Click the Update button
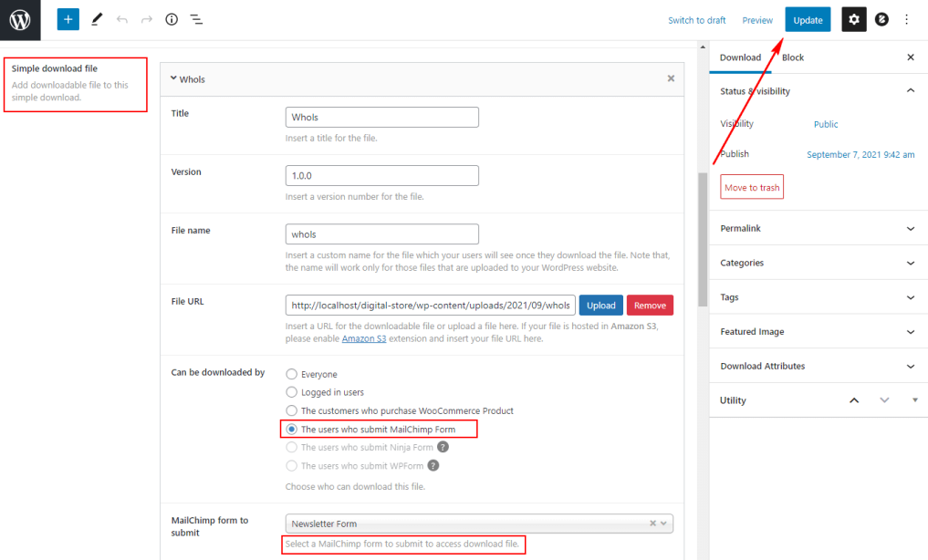This screenshot has width=928, height=560. (x=808, y=19)
